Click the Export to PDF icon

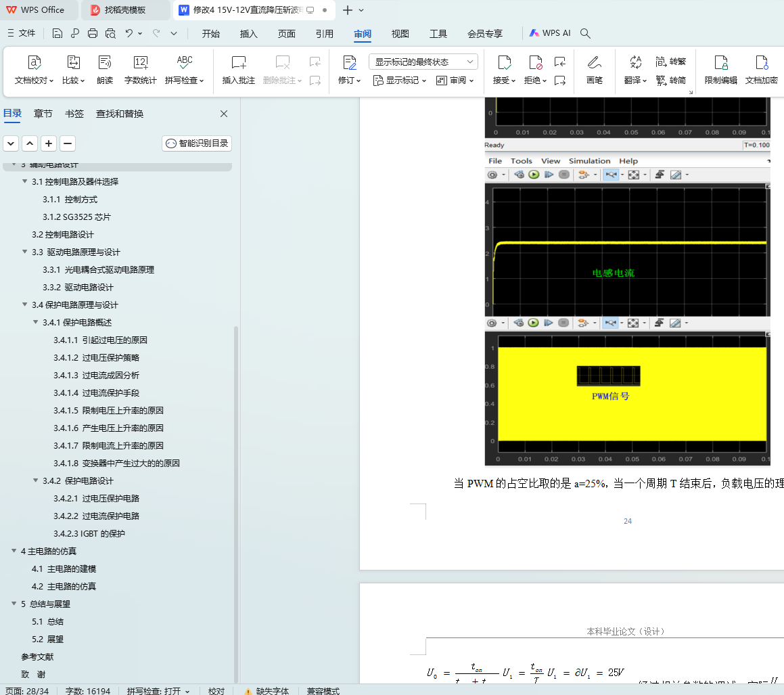tap(75, 34)
